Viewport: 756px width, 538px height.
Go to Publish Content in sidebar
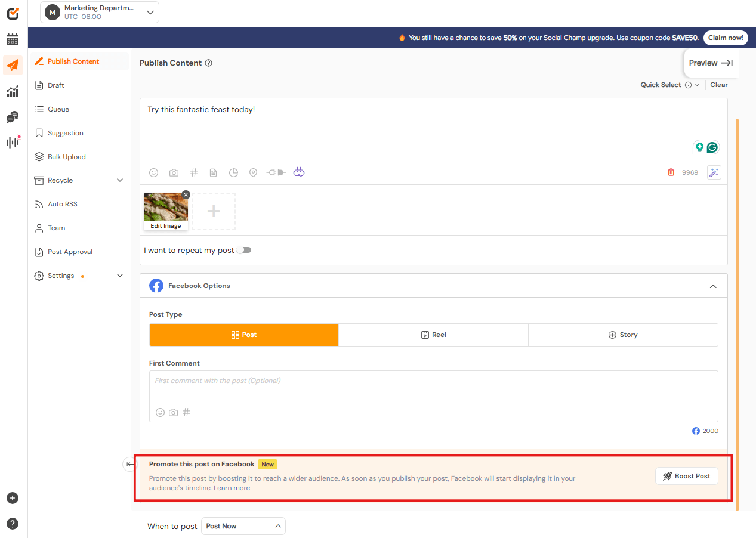(x=79, y=61)
